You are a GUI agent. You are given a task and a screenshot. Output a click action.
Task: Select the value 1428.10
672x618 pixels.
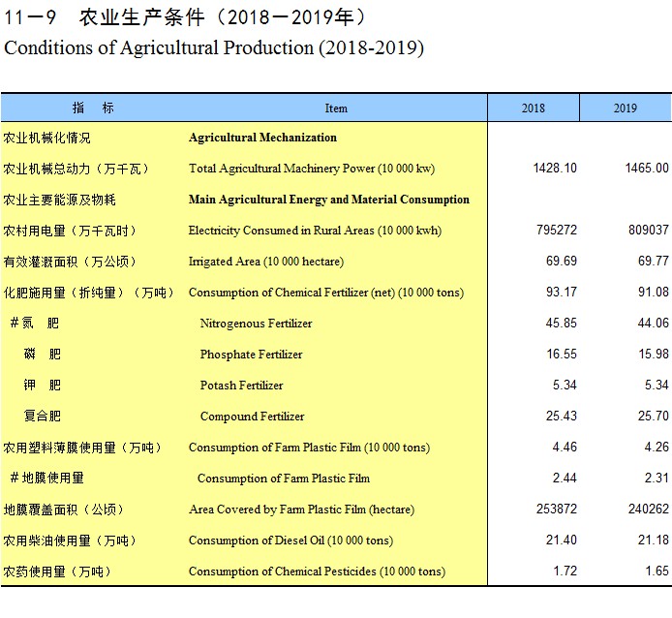click(555, 168)
